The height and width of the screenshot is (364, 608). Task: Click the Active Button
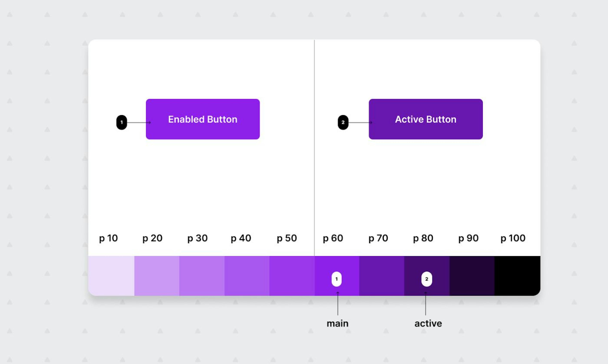pyautogui.click(x=426, y=119)
